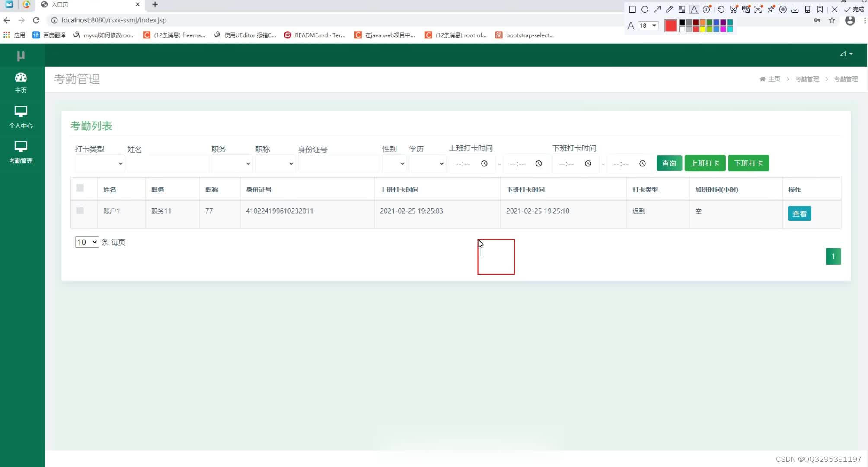The width and height of the screenshot is (868, 467).
Task: Click the 下班打卡 clock-out button icon
Action: coord(748,163)
